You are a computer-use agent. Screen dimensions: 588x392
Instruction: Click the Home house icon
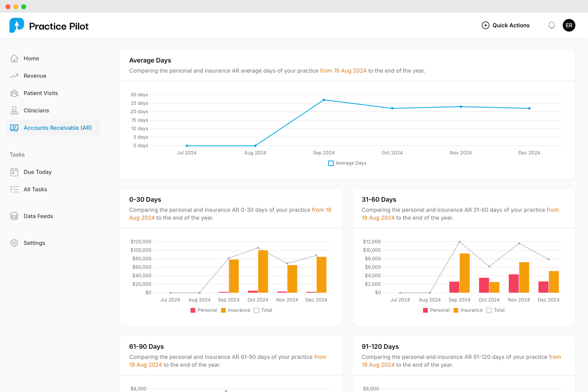(14, 58)
